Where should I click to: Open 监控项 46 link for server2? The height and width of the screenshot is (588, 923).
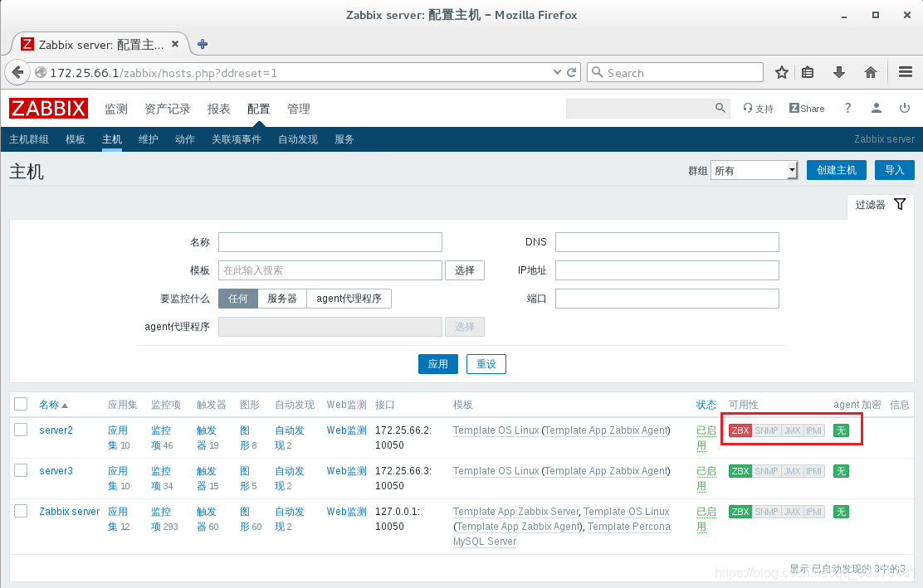(x=162, y=438)
